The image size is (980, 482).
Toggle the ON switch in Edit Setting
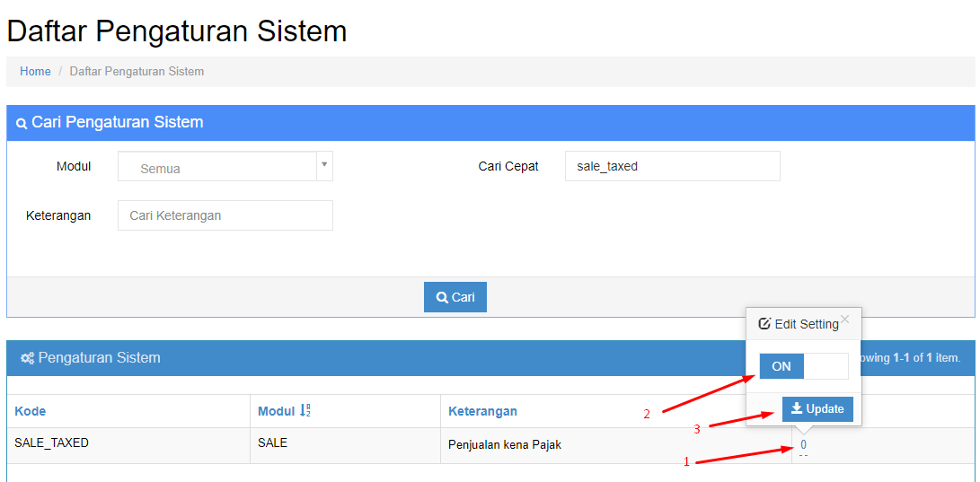click(803, 366)
